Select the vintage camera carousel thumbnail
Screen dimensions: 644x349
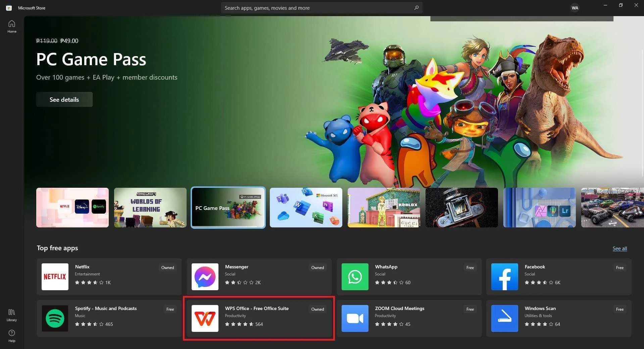click(x=462, y=208)
